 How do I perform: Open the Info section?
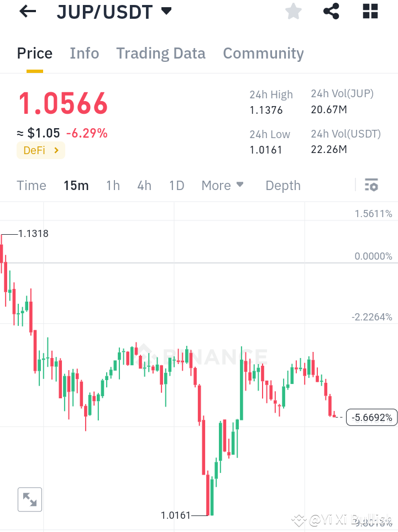84,53
